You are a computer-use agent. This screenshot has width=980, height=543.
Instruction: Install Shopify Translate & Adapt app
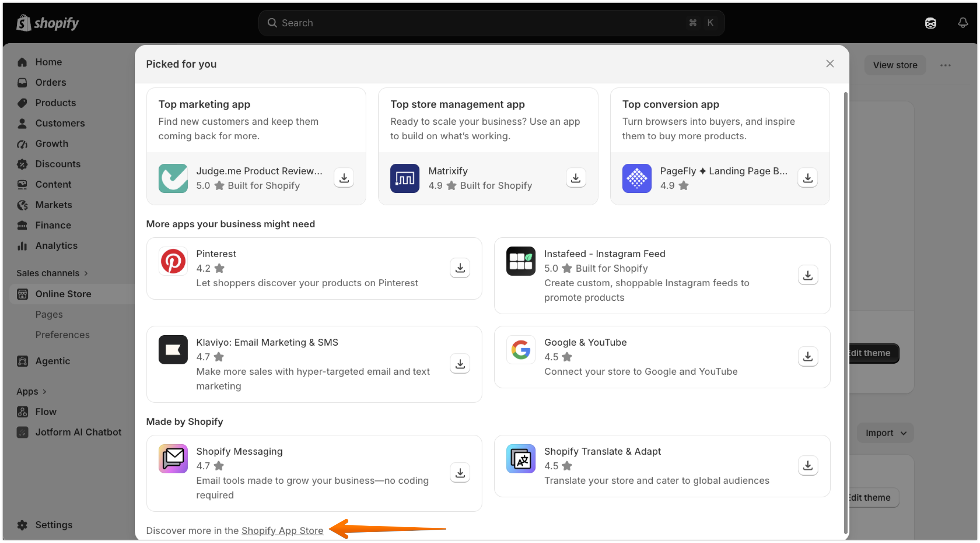[x=808, y=466]
